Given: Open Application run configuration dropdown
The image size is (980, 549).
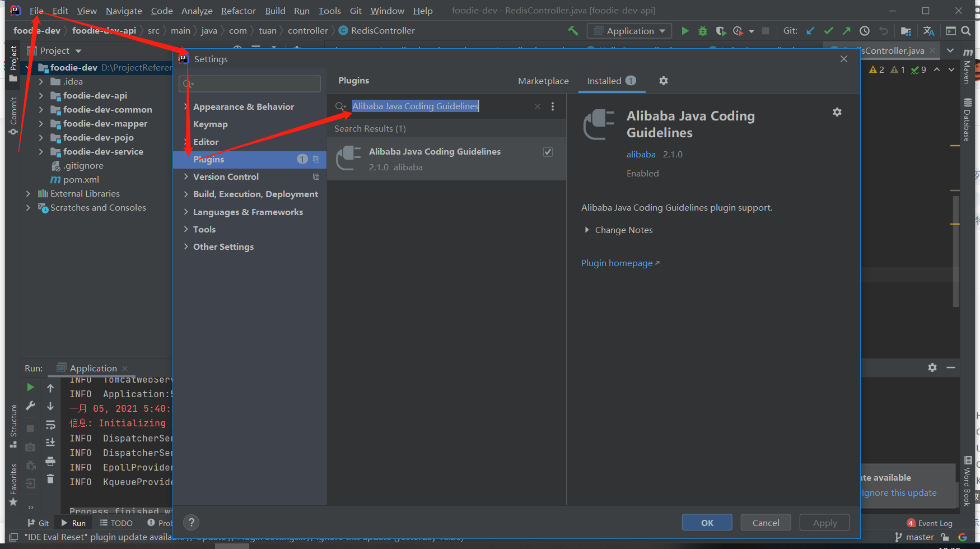Looking at the screenshot, I should pos(629,31).
